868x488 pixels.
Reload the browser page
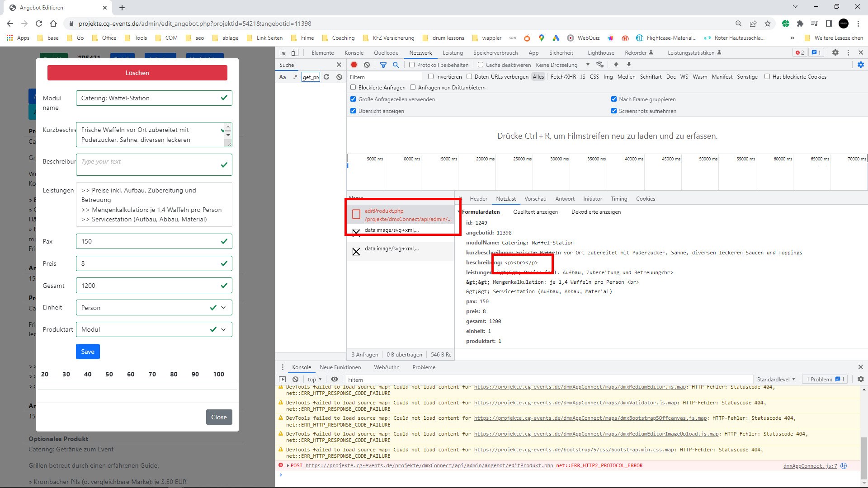pos(39,23)
